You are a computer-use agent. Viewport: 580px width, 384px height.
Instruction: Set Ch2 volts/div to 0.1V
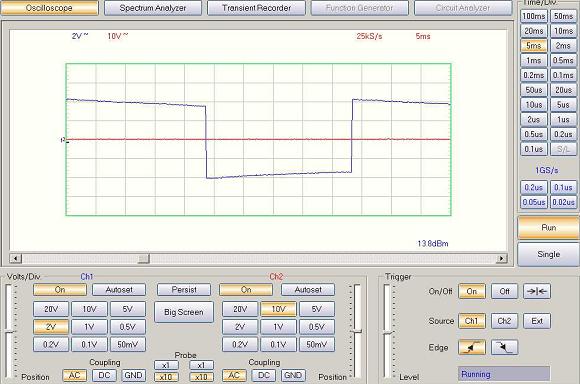point(279,344)
